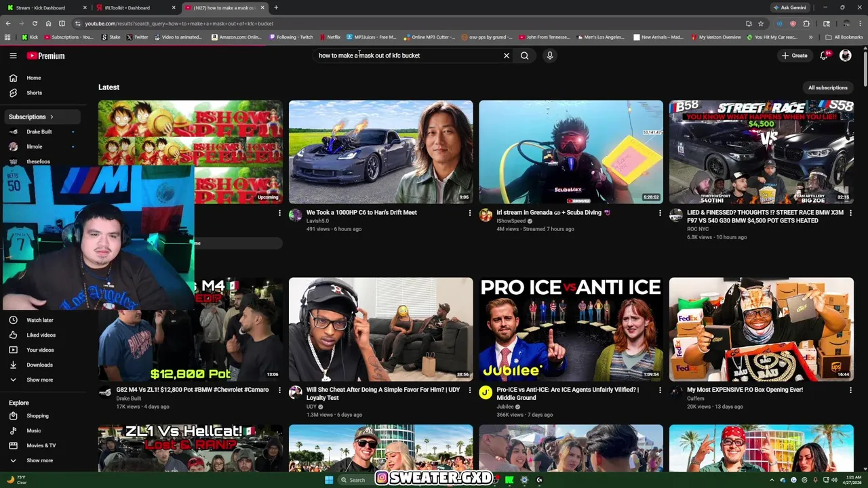
Task: Open title 'G82 M4 Vs ZL1! $12,800 Pot'
Action: click(x=192, y=390)
